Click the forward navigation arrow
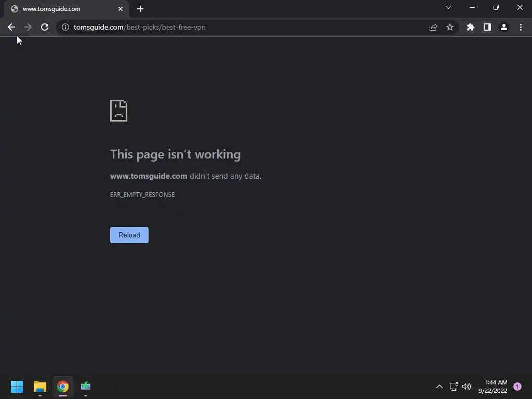The image size is (532, 399). click(28, 27)
